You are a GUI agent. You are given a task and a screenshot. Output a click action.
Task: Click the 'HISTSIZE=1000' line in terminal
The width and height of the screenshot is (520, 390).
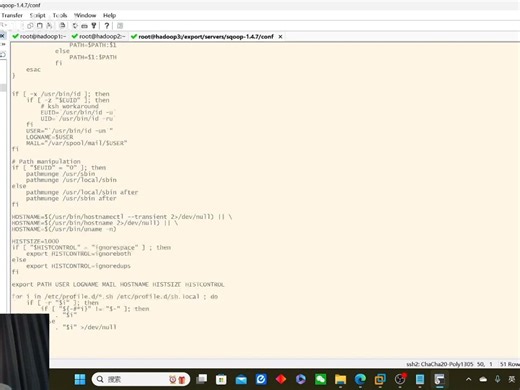pos(35,241)
